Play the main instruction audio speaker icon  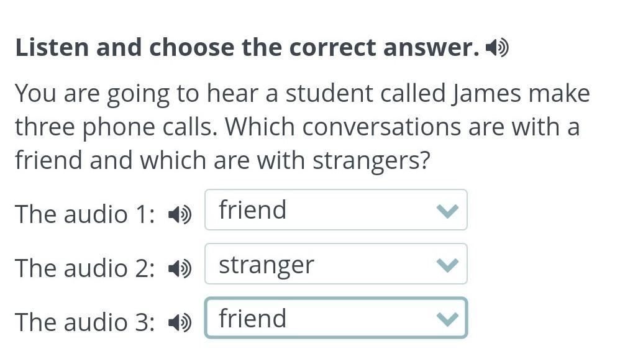[496, 48]
